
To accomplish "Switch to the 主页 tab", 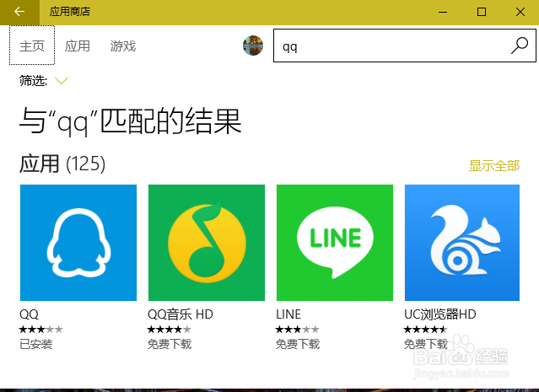I will [32, 46].
